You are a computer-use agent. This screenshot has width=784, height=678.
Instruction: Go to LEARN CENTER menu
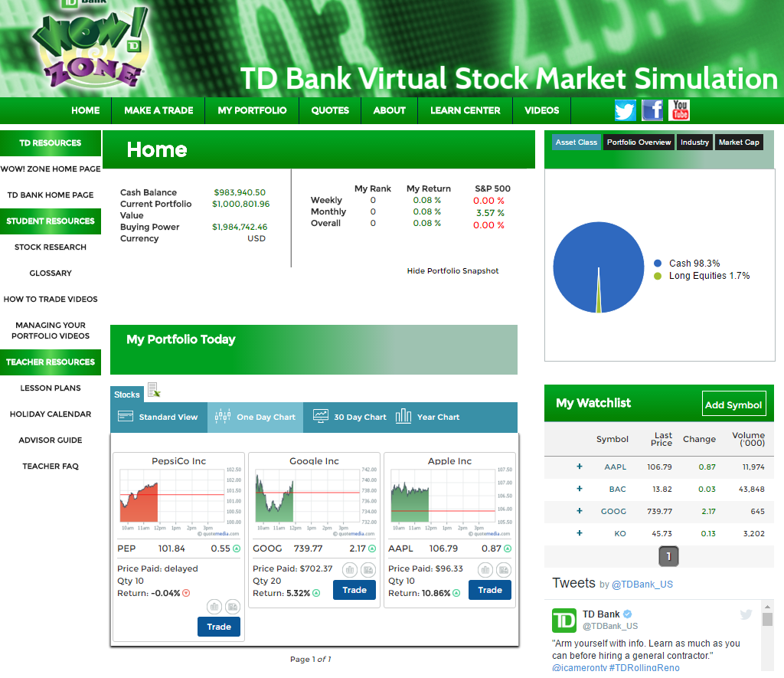(465, 110)
